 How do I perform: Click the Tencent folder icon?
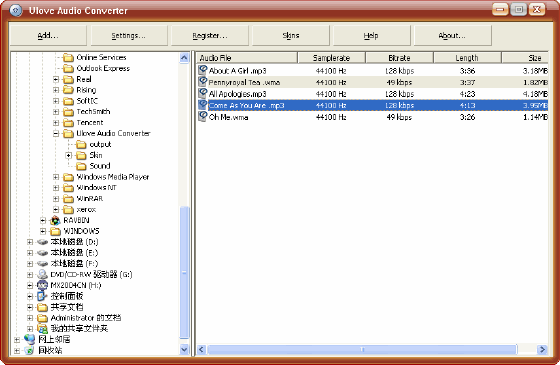point(68,123)
